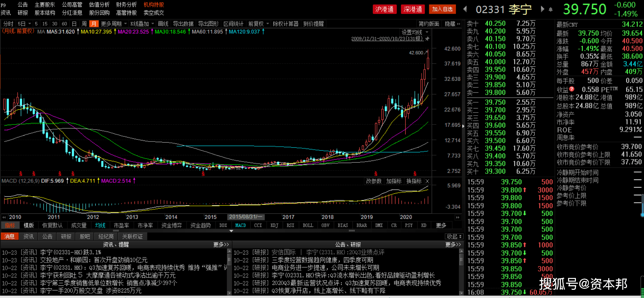Add stock via 加入自选 button
This screenshot has width=644, height=298.
click(x=442, y=9)
